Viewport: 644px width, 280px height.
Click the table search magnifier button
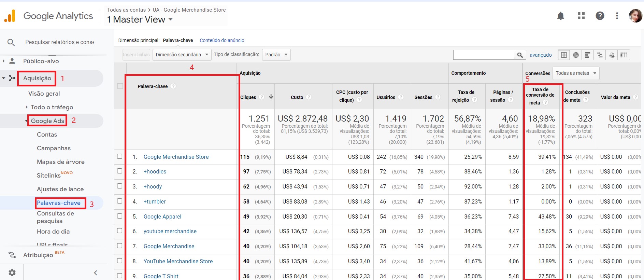tap(520, 55)
